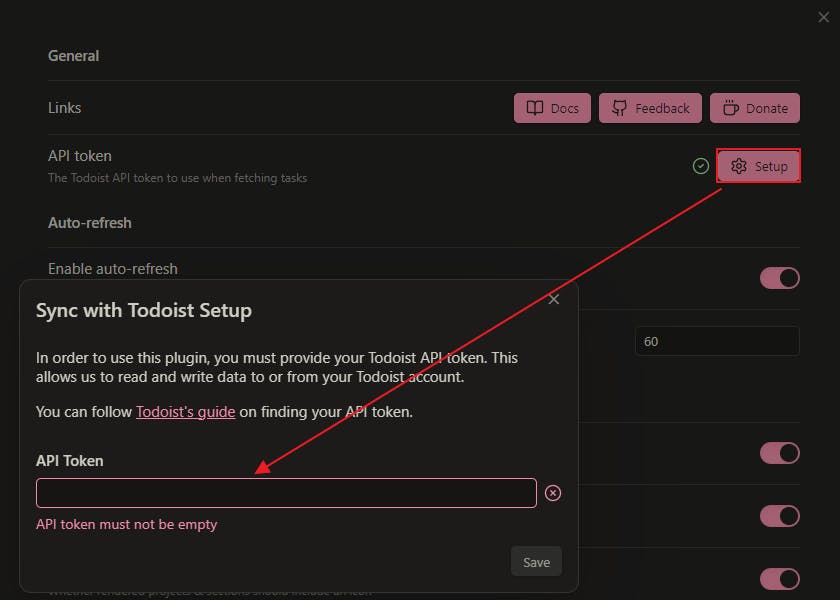Open the Todoist's guide link

[x=186, y=411]
